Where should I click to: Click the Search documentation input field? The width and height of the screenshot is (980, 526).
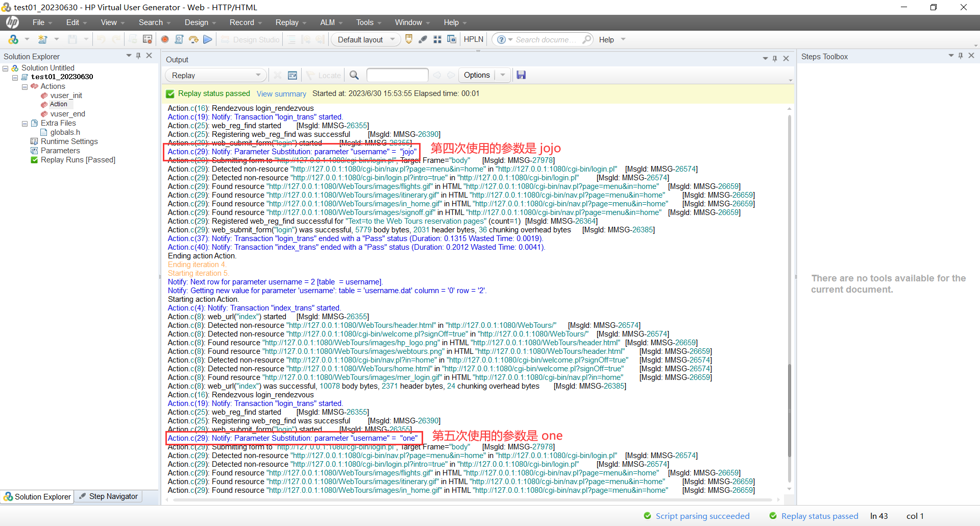pos(546,40)
